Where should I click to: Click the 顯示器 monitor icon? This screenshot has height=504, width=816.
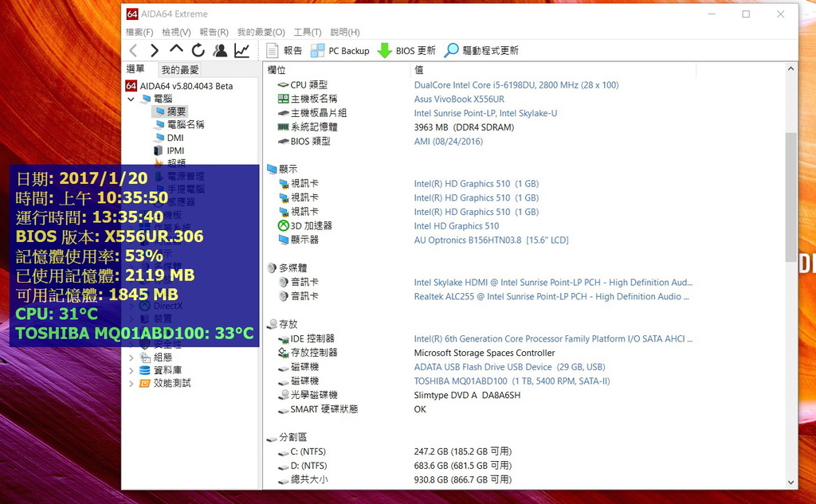tap(283, 240)
